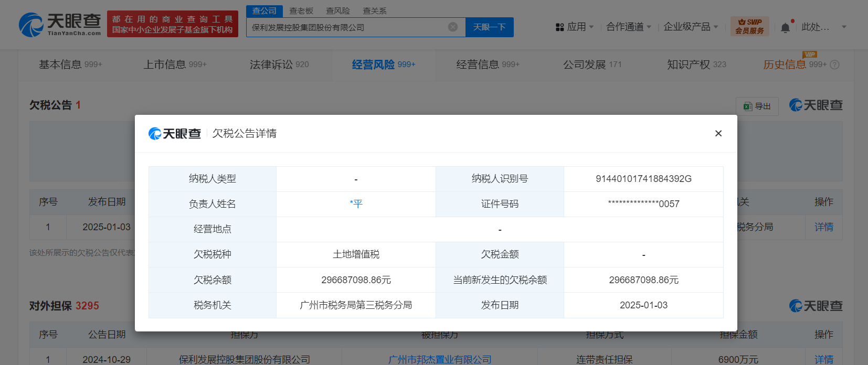Open the notification bell
Screen dimensions: 868x365
785,27
